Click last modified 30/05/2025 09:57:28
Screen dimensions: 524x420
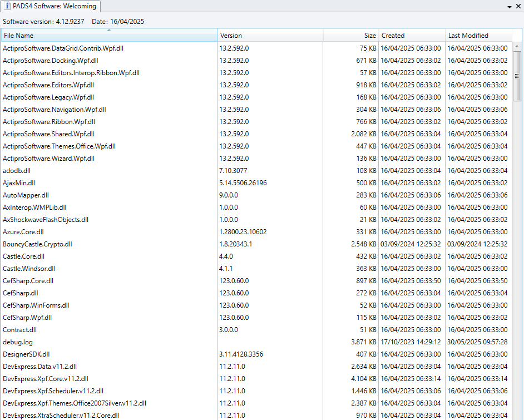pos(477,342)
